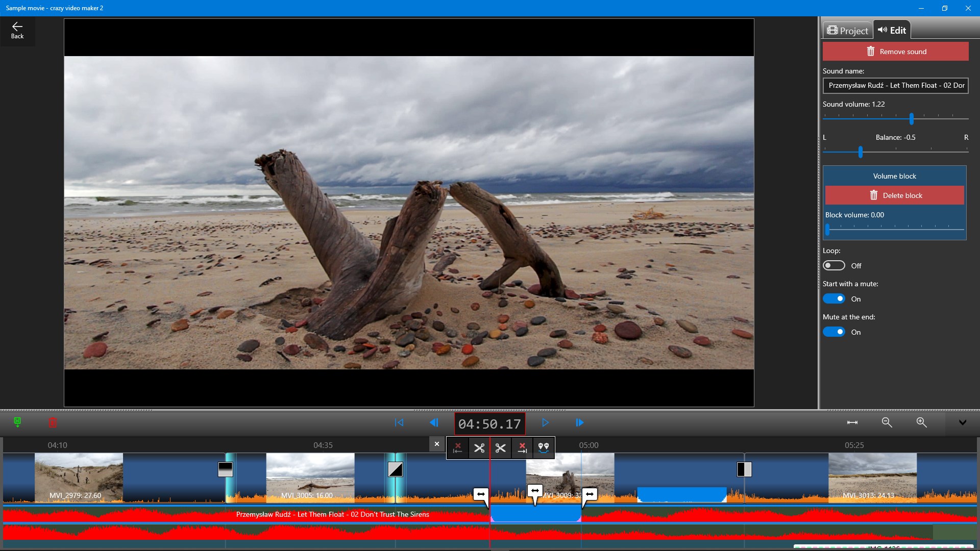Switch off Mute at the end
This screenshot has width=980, height=551.
834,332
